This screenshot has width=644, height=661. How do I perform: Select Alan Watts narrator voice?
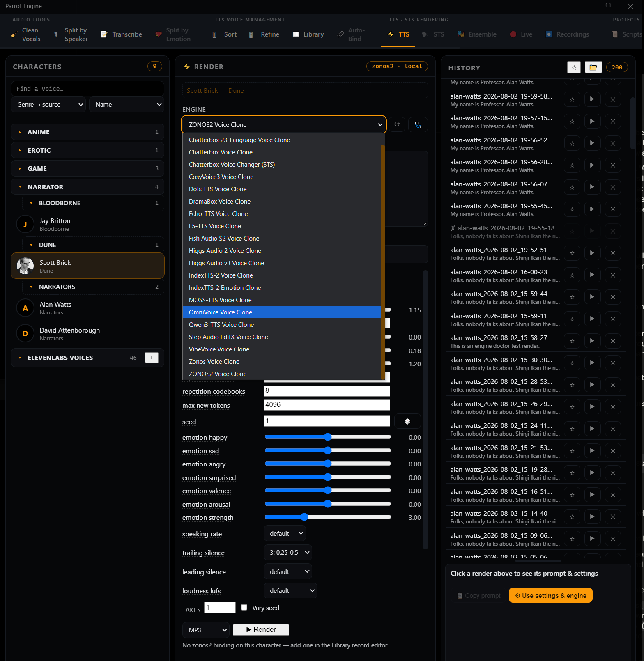coord(87,308)
